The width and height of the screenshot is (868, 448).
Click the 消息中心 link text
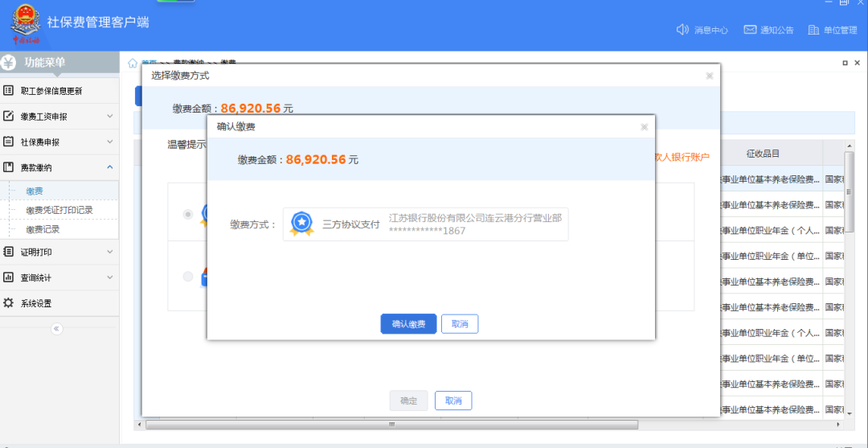[711, 31]
